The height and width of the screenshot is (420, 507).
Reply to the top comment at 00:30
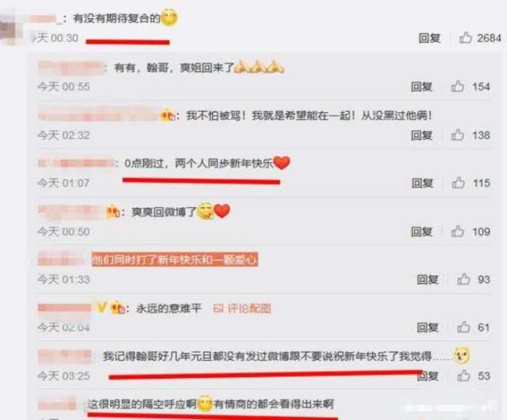pyautogui.click(x=430, y=38)
